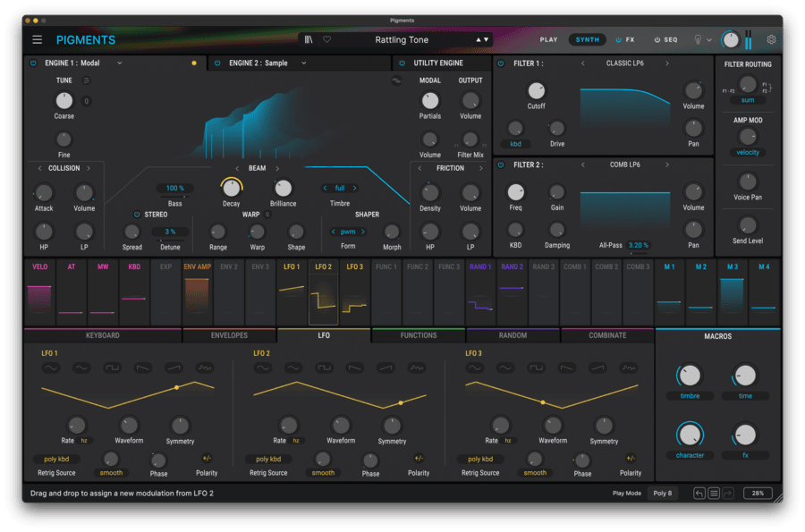Image resolution: width=805 pixels, height=532 pixels.
Task: Switch to the SYNTH view tab
Action: coord(587,38)
